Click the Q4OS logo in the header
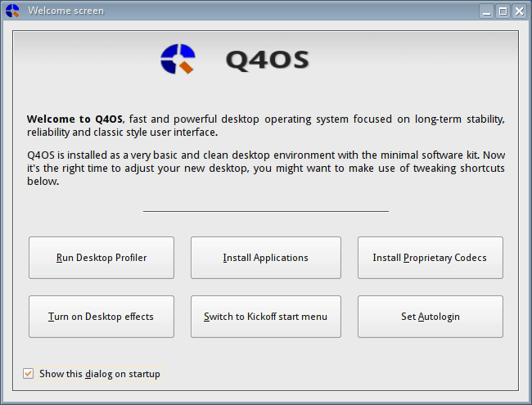The image size is (532, 405). click(x=178, y=59)
